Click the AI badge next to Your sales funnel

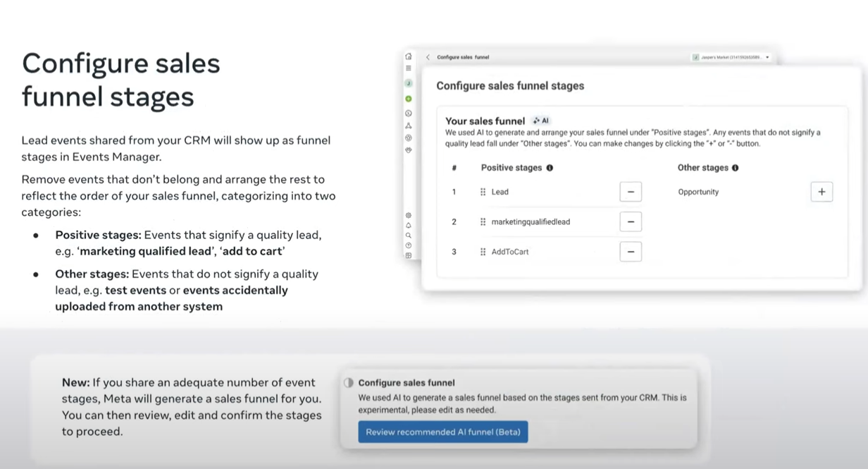[541, 121]
